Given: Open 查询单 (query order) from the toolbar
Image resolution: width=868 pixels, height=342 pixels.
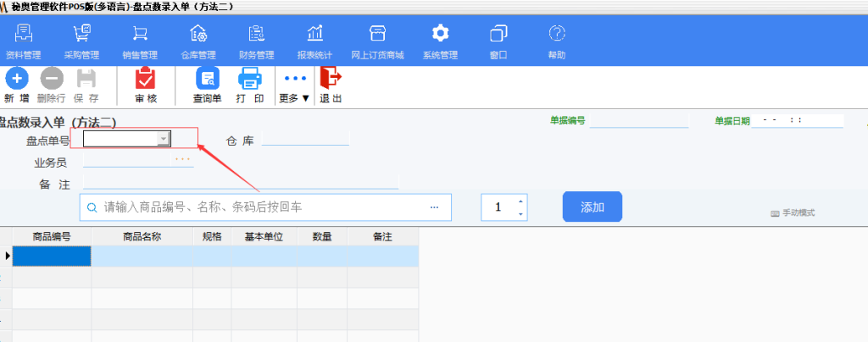Looking at the screenshot, I should (x=207, y=80).
